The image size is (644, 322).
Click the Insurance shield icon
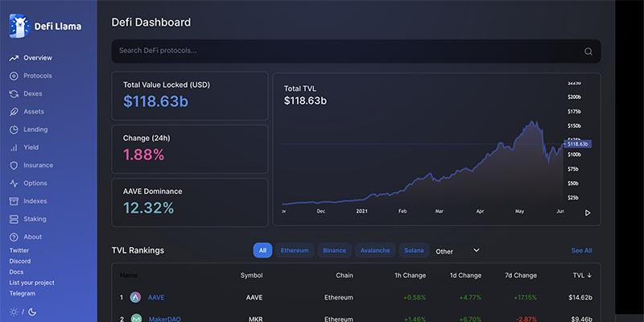(14, 165)
